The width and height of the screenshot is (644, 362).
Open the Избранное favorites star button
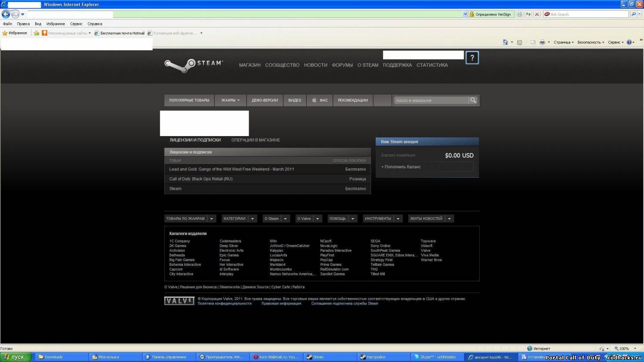15,33
